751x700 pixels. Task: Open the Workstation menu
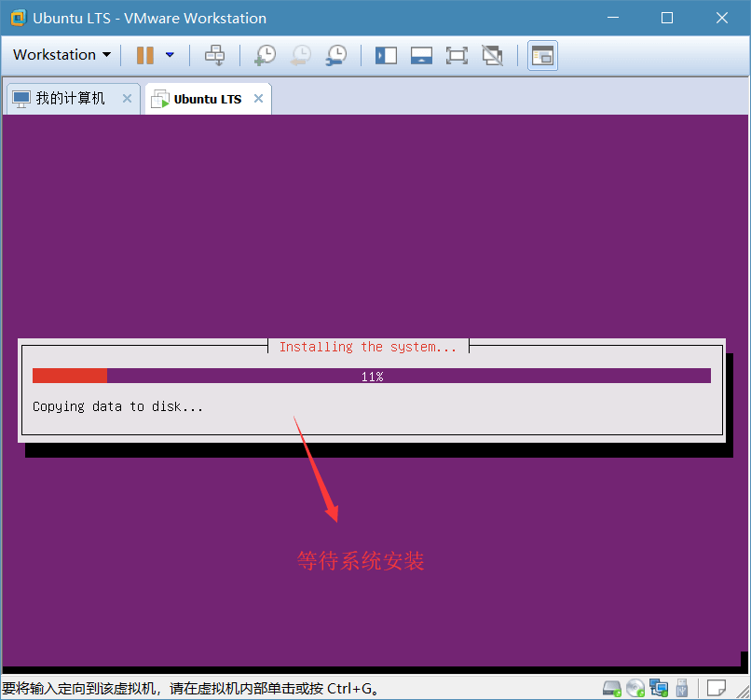61,55
